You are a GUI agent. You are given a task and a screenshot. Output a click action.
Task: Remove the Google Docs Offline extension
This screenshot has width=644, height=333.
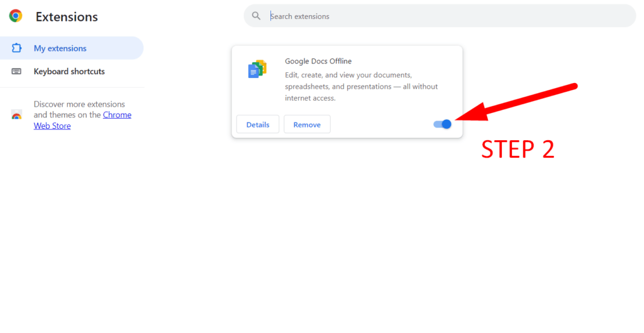tap(307, 124)
